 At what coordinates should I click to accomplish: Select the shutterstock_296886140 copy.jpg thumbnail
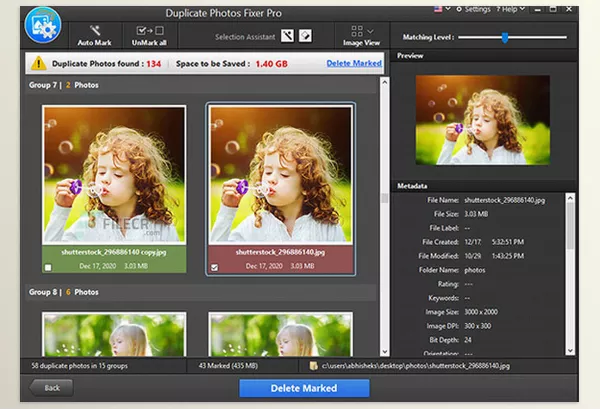[114, 175]
